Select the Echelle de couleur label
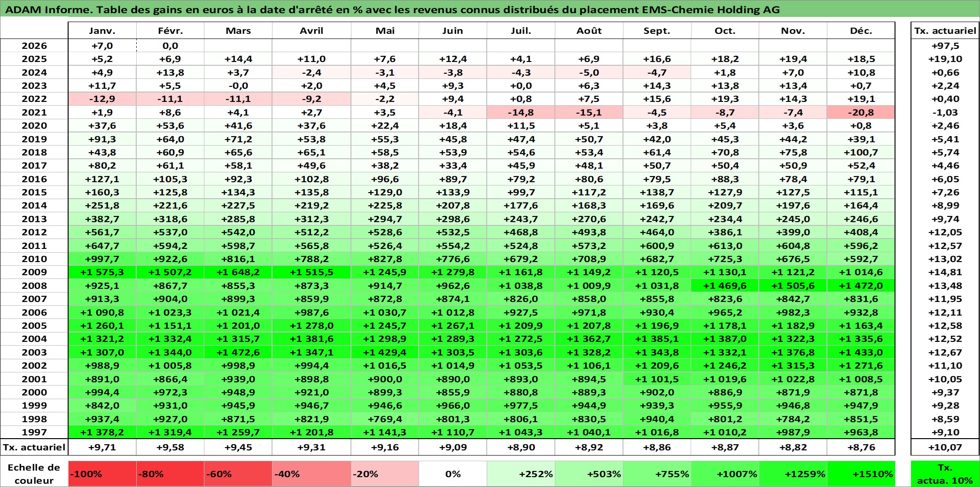This screenshot has height=487, width=980. [34, 474]
